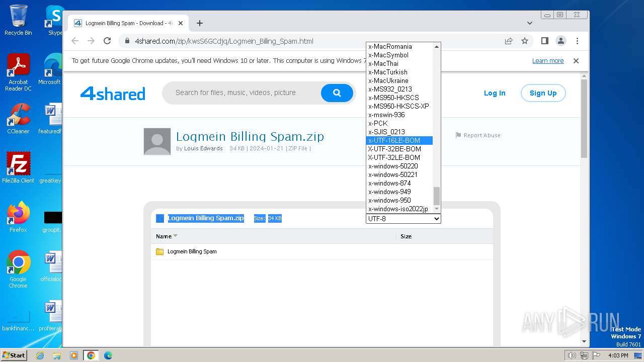644x362 pixels.
Task: Click the encoding list scroll-down arrow
Action: (x=437, y=209)
